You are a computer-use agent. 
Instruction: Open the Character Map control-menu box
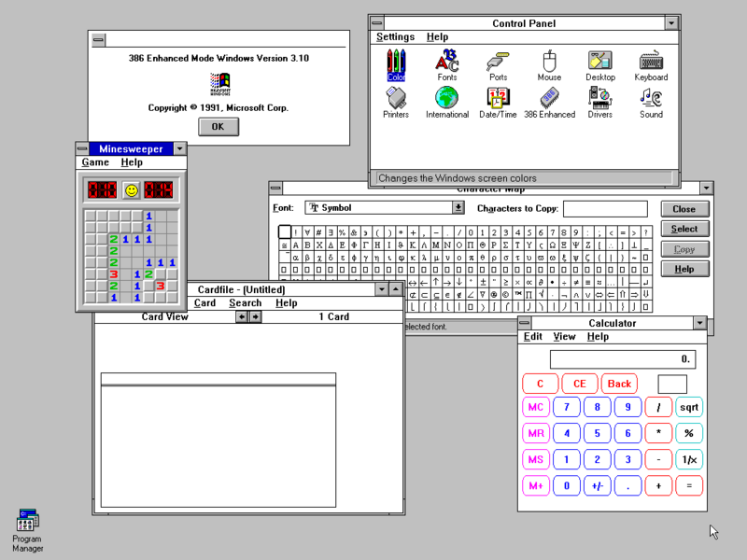click(x=275, y=188)
